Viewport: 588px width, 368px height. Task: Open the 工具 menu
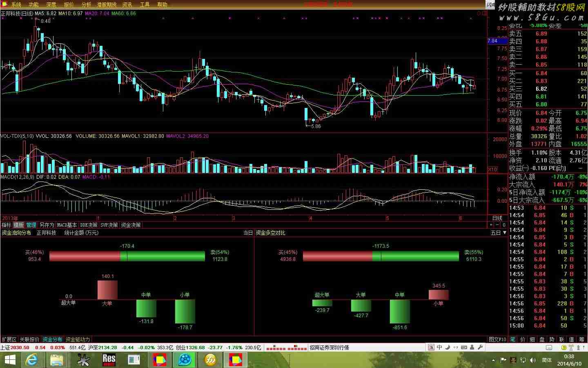pos(145,4)
